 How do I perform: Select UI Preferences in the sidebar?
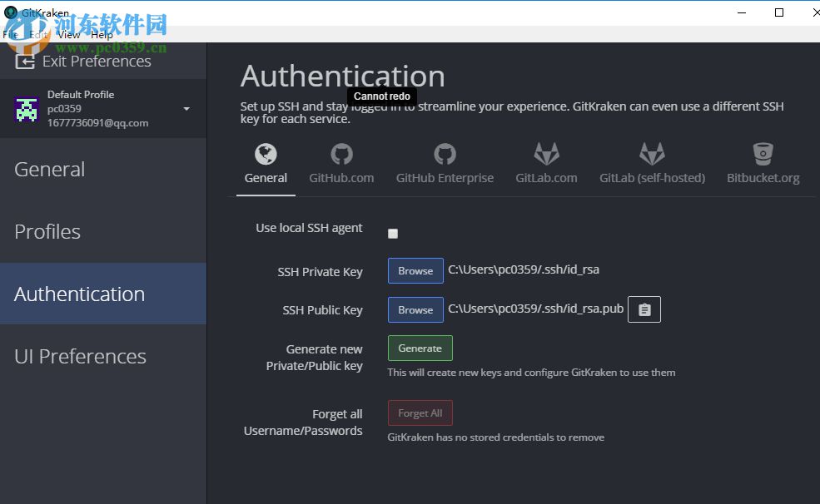click(x=79, y=356)
